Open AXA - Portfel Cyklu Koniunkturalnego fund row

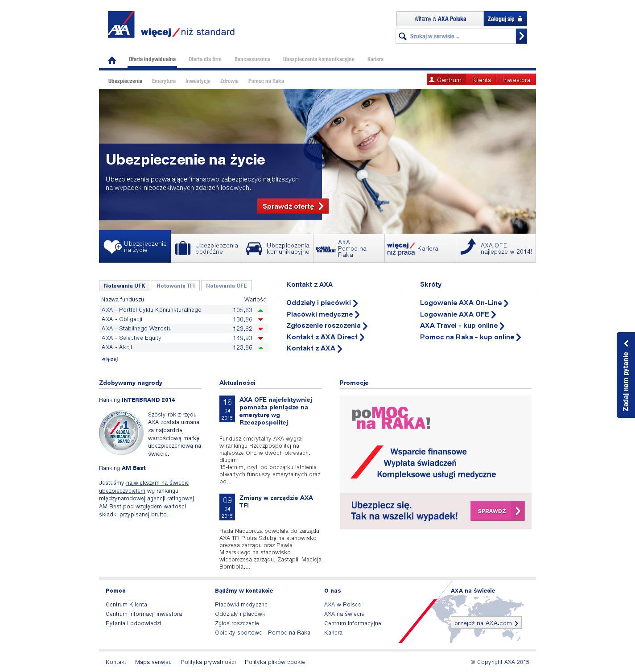pyautogui.click(x=184, y=310)
